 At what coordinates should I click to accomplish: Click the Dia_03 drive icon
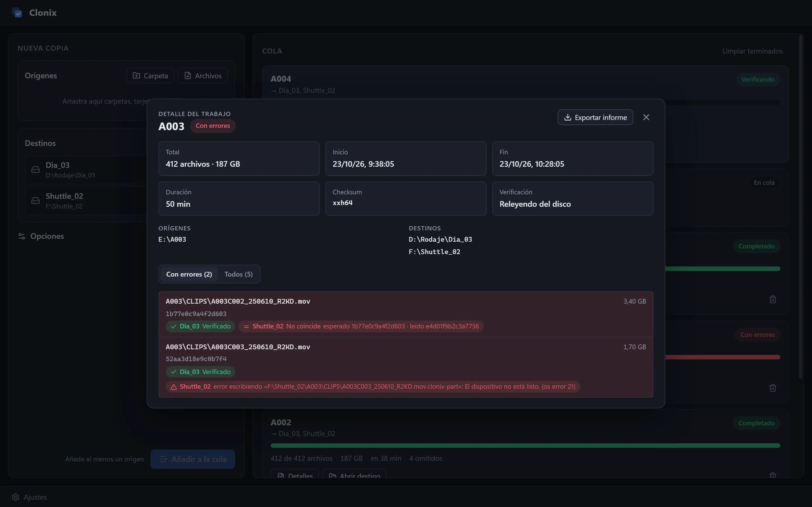tap(36, 170)
